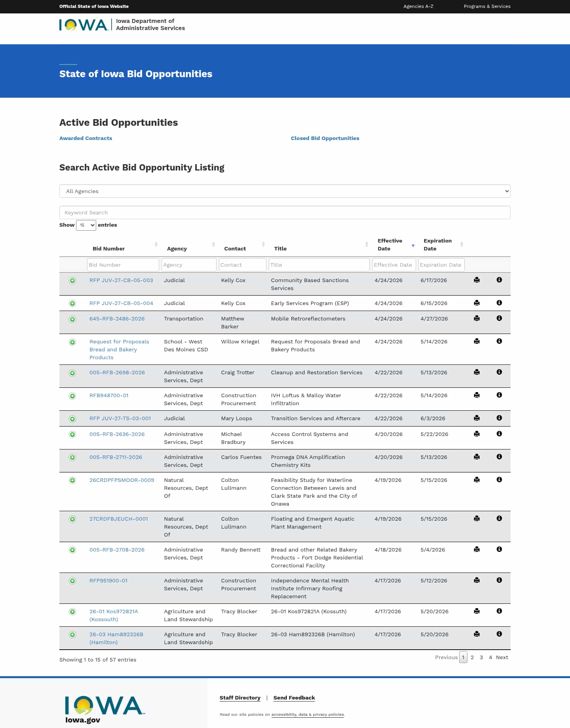The width and height of the screenshot is (570, 728).
Task: Click info icon for Early Services Program row
Action: (499, 303)
